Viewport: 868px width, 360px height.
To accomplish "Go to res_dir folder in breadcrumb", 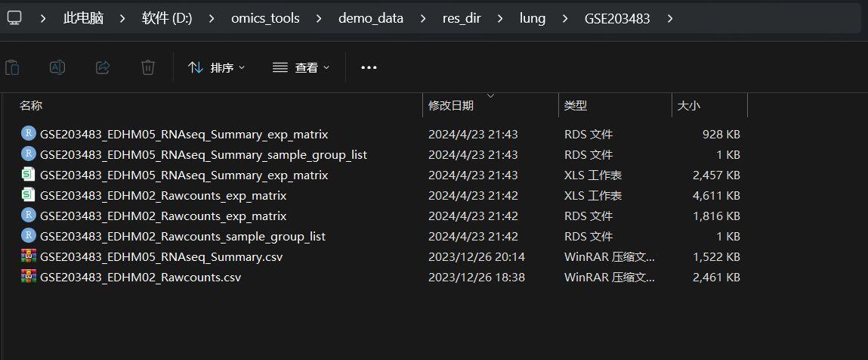I will (462, 18).
